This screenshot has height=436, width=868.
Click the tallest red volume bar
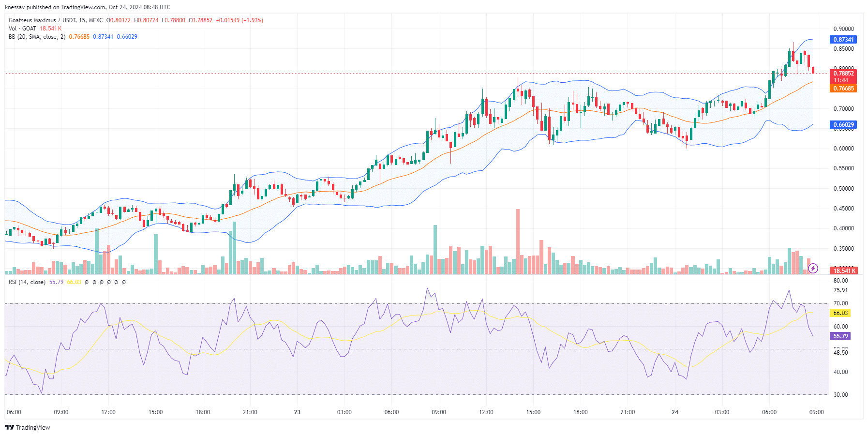(518, 241)
